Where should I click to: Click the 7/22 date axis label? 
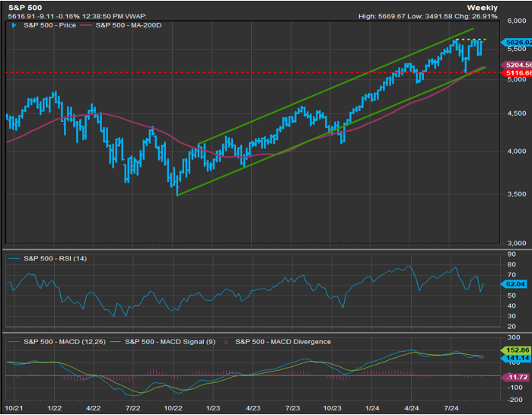click(x=133, y=408)
